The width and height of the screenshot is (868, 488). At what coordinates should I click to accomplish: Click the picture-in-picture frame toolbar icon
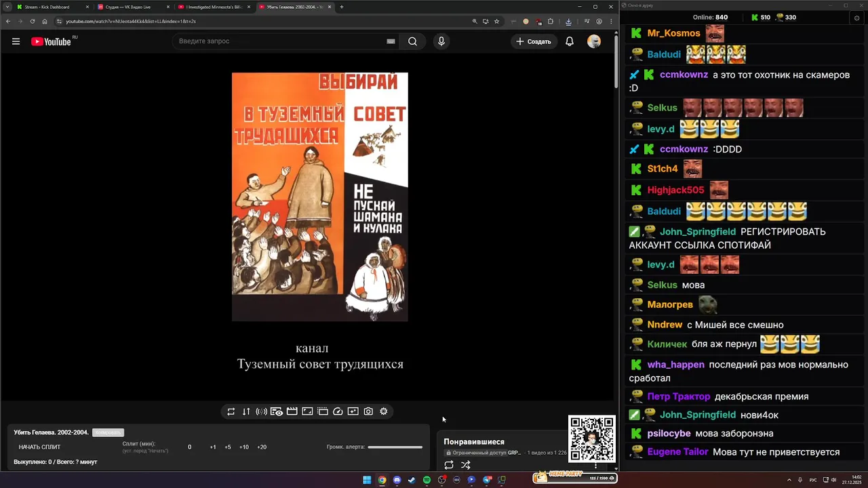[307, 411]
